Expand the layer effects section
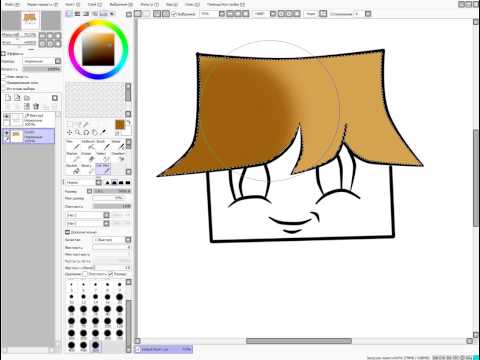 point(4,53)
